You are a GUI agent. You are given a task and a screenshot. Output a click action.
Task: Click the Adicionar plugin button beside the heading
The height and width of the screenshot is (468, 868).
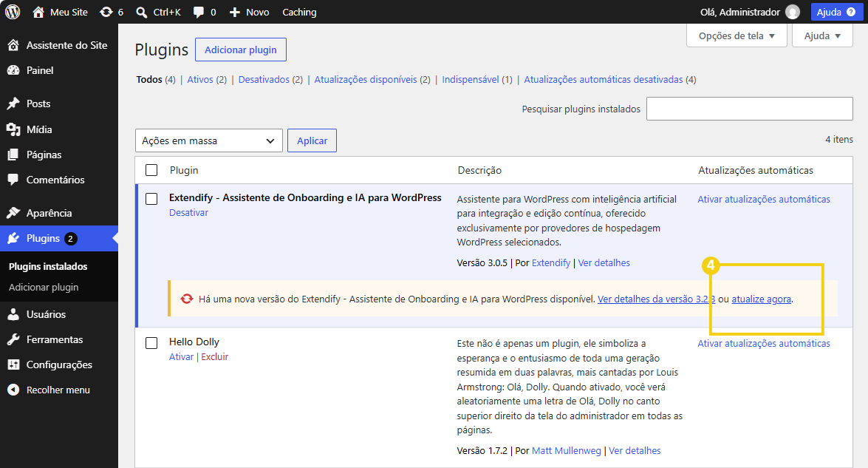click(241, 50)
